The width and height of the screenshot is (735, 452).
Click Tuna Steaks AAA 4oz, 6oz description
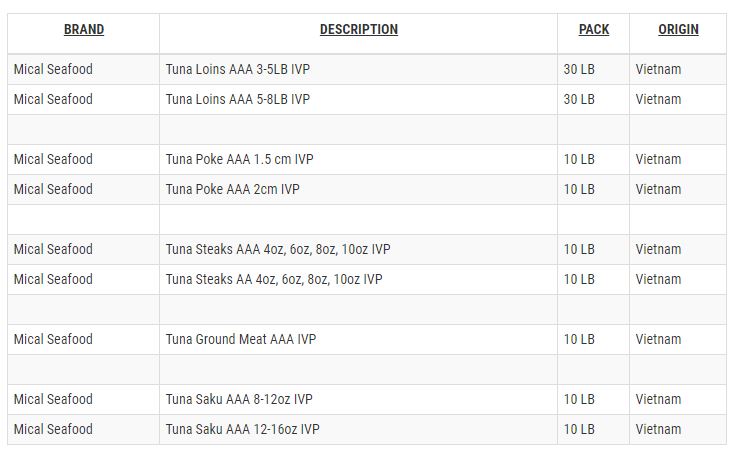point(278,249)
